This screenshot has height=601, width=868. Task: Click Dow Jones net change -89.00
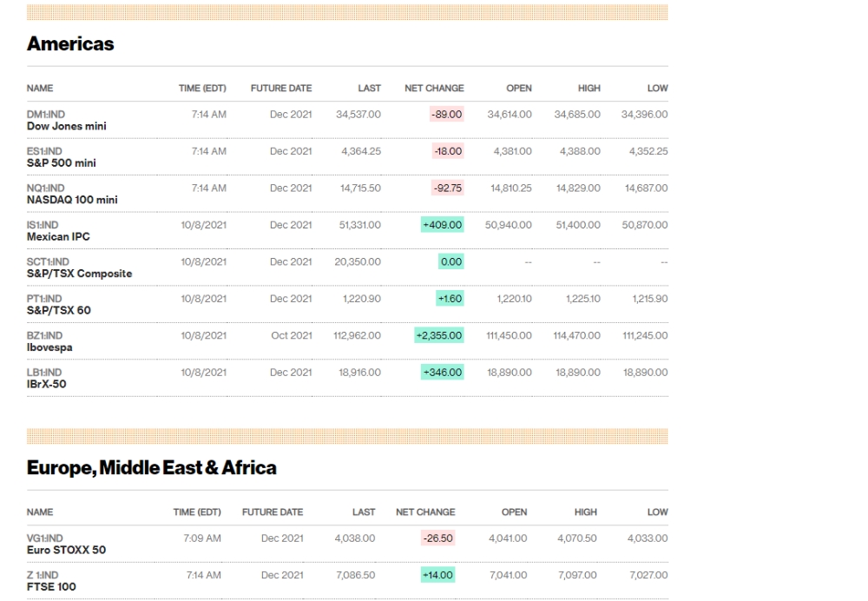point(447,115)
